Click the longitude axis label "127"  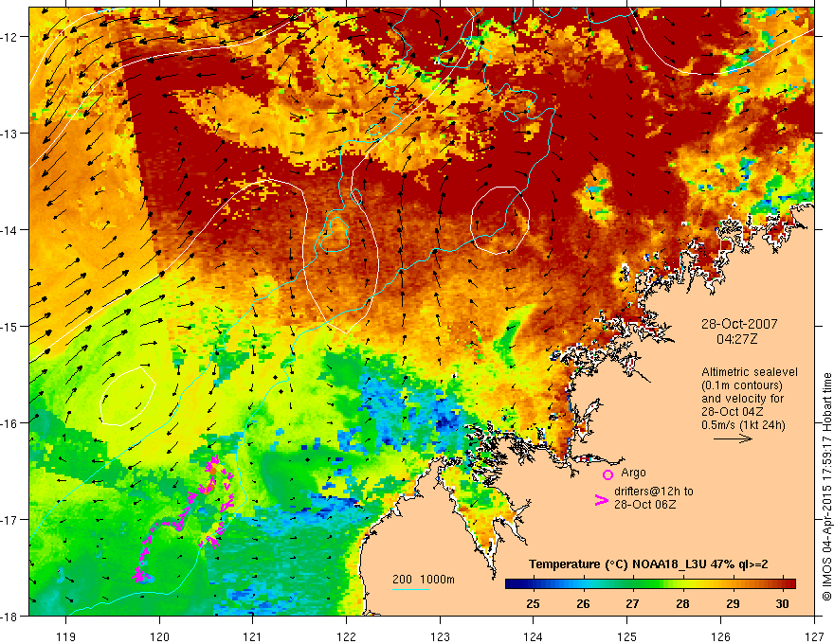(814, 636)
